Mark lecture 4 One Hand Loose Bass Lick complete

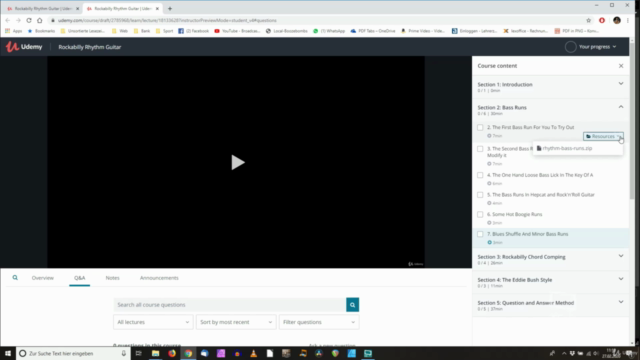pyautogui.click(x=480, y=175)
